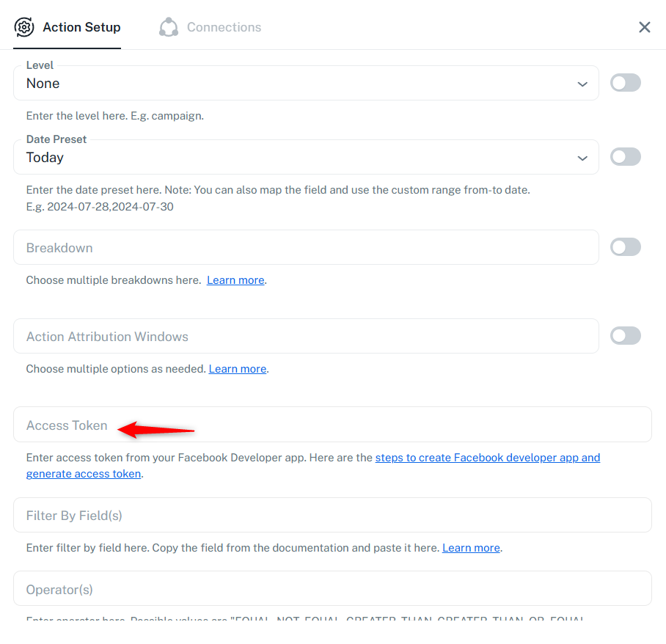Close the Action Setup panel
The width and height of the screenshot is (666, 644).
click(644, 27)
